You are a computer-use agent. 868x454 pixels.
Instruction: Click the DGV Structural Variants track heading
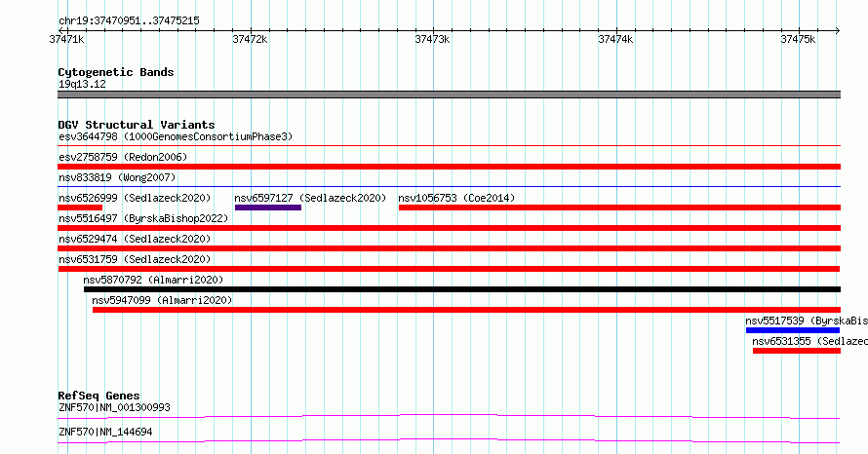tap(137, 125)
